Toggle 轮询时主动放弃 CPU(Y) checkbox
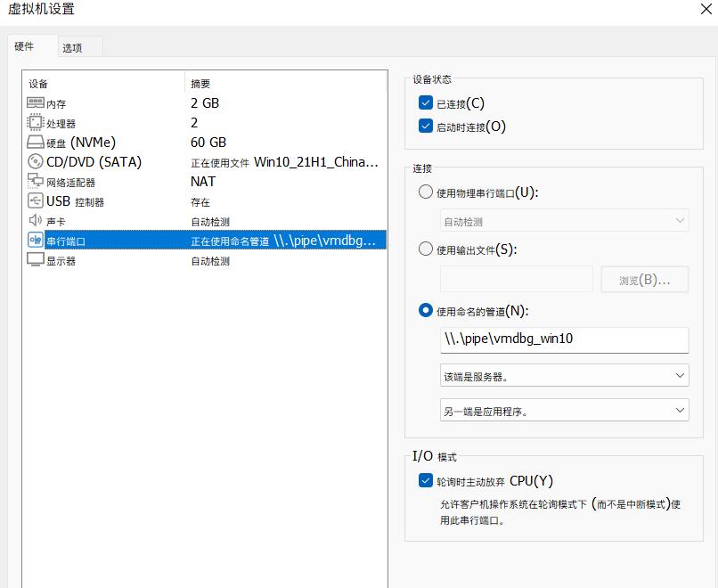This screenshot has width=718, height=588. click(426, 480)
